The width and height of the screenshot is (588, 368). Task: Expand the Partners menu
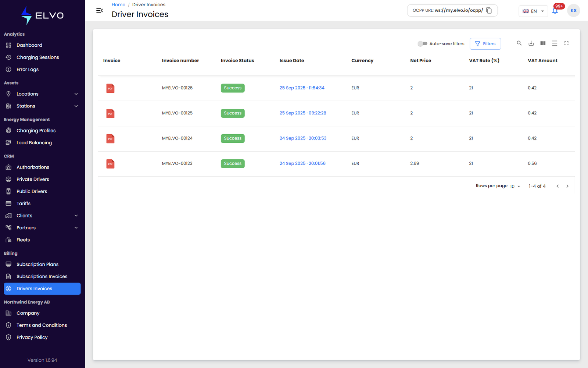pos(42,228)
